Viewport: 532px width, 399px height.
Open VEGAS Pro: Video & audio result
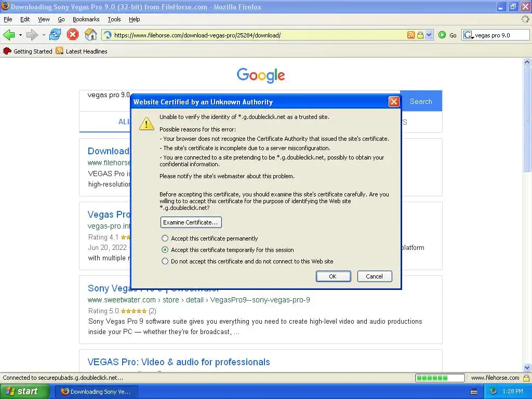(179, 362)
